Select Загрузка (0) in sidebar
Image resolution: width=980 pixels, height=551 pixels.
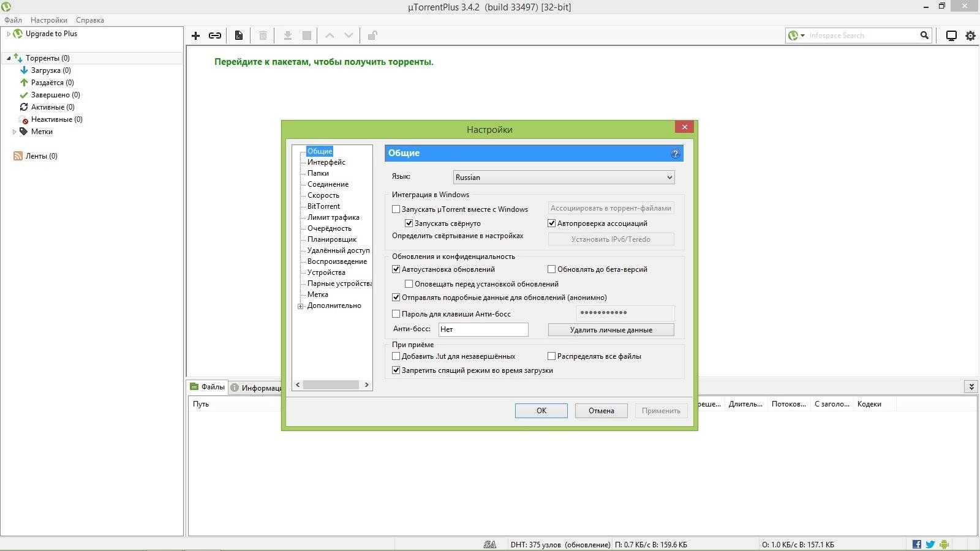[x=51, y=70]
